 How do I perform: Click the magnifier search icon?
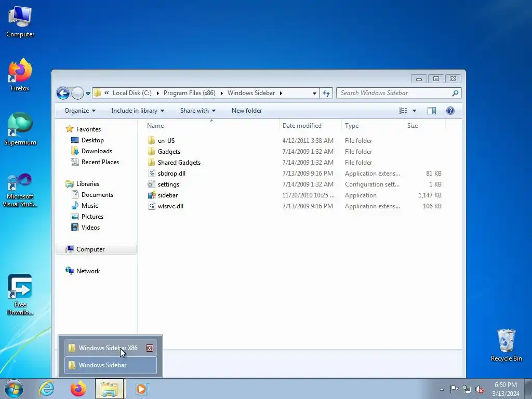tap(455, 93)
